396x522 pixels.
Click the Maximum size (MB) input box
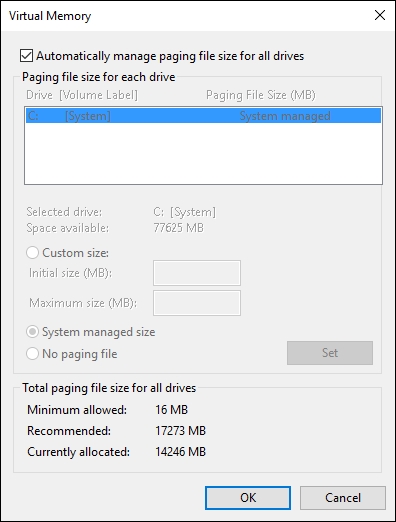tap(197, 303)
